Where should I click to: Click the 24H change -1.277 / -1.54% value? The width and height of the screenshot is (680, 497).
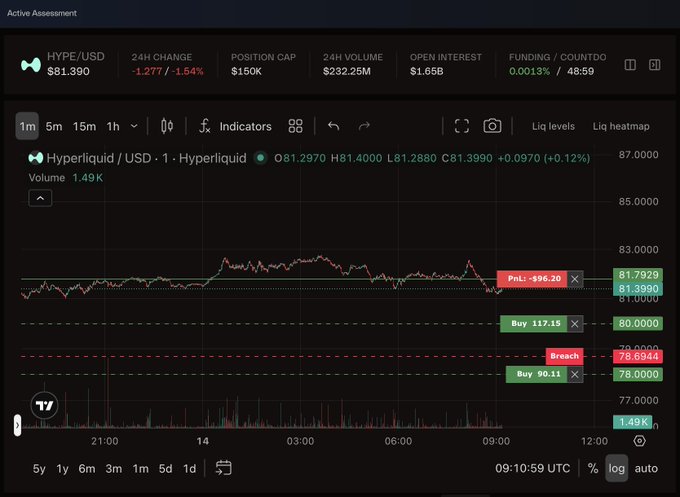tap(167, 72)
